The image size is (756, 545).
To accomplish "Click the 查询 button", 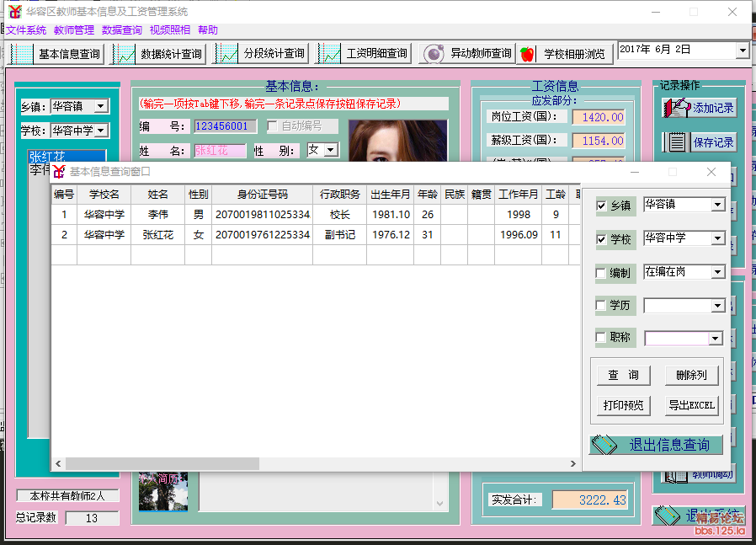I will [624, 375].
